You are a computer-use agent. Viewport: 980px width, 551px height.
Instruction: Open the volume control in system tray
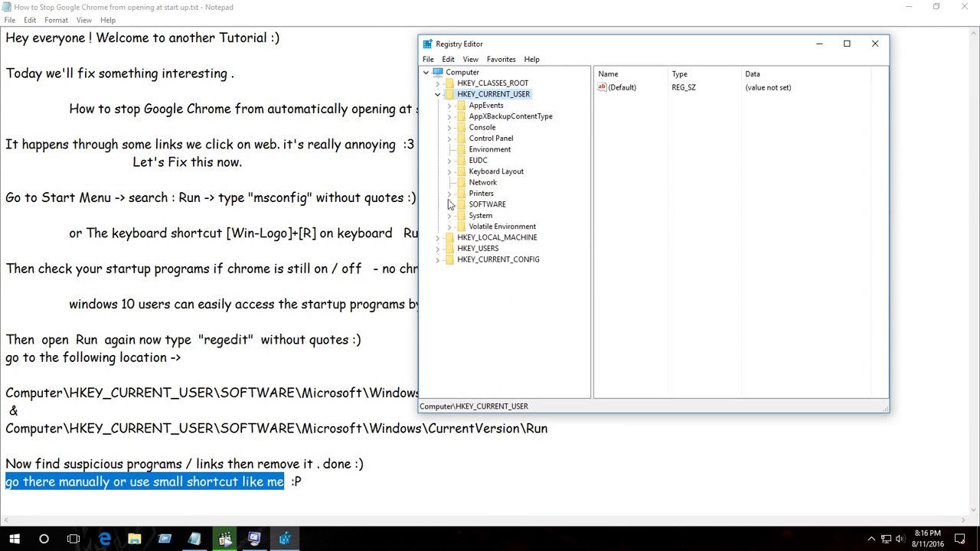[900, 539]
